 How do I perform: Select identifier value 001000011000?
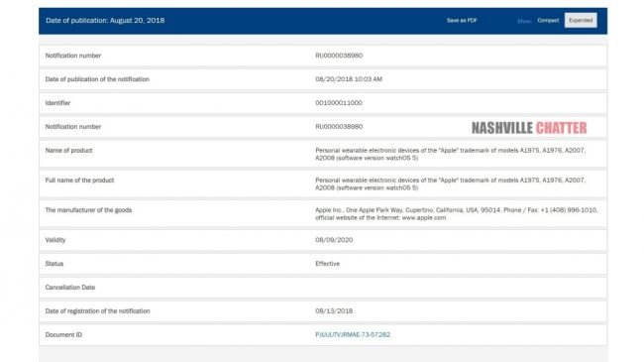(x=339, y=103)
